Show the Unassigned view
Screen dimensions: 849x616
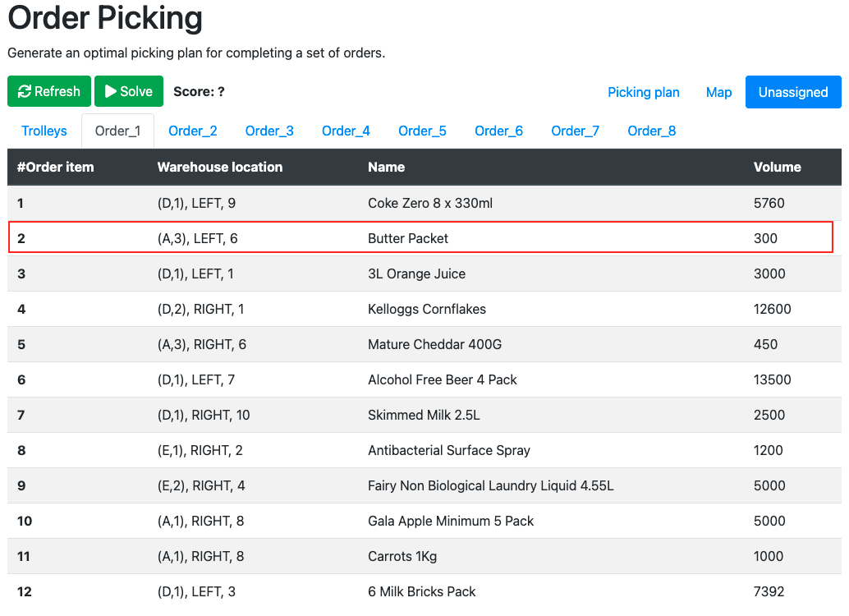click(x=793, y=92)
